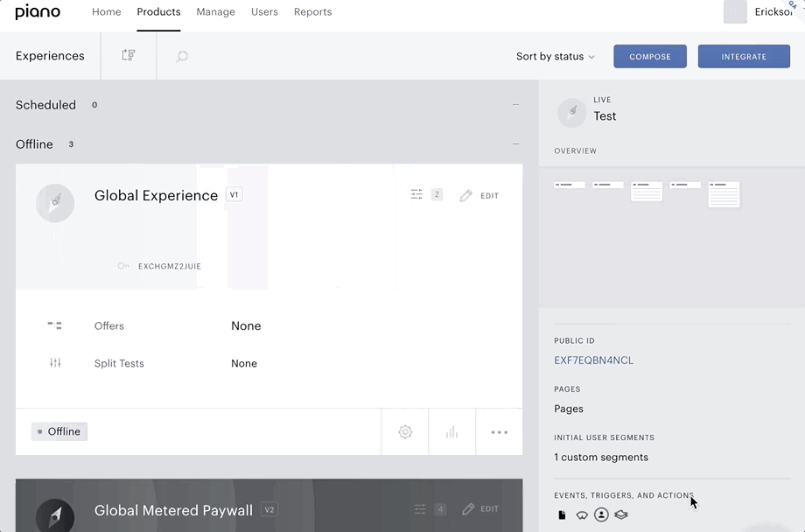Click the stacked layers action icon
Viewport: 805px width, 532px height.
tap(621, 514)
